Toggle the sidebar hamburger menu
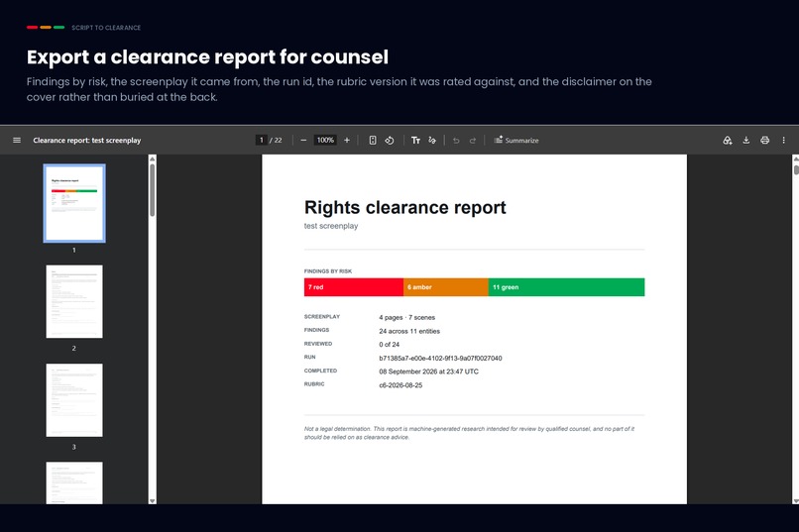The height and width of the screenshot is (532, 799). [17, 140]
